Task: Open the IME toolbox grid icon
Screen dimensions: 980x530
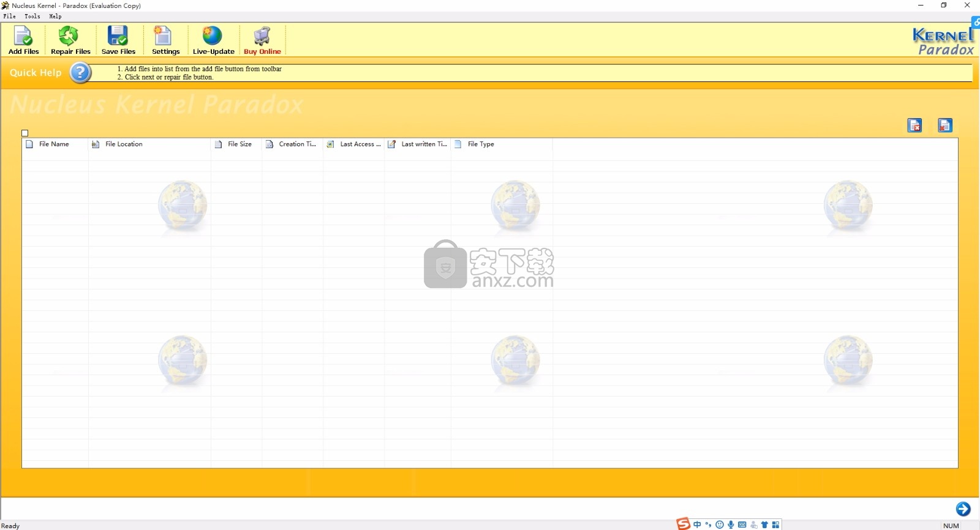Action: pyautogui.click(x=776, y=524)
